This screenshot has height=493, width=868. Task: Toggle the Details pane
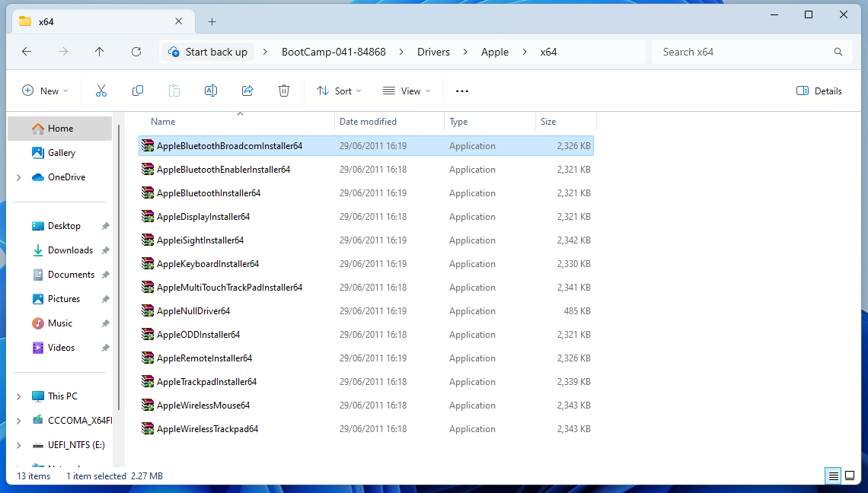[x=819, y=91]
